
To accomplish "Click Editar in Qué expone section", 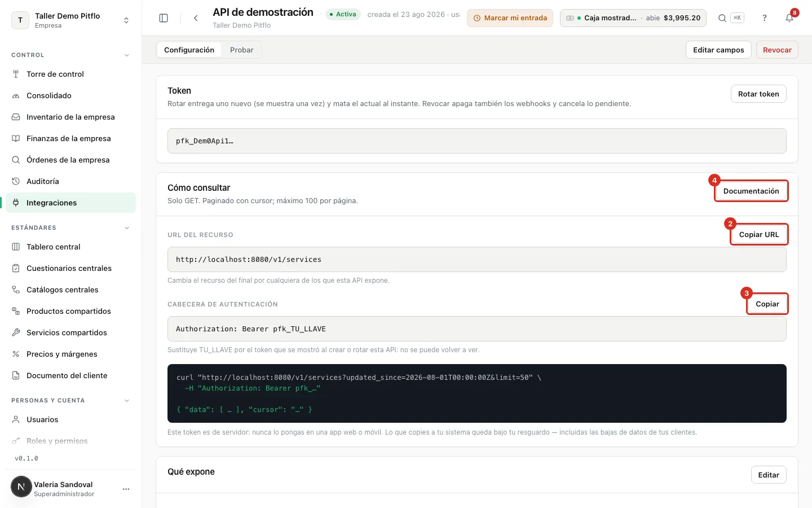I will (x=769, y=475).
